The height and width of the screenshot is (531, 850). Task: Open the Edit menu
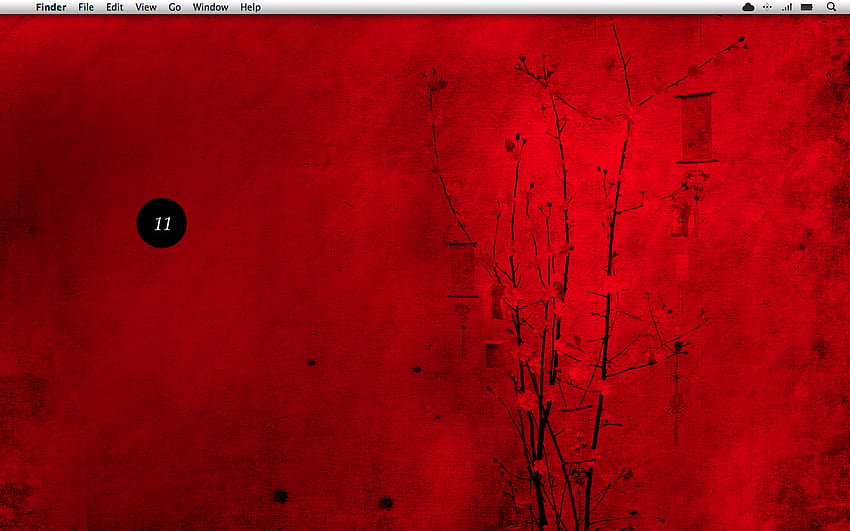click(x=114, y=7)
